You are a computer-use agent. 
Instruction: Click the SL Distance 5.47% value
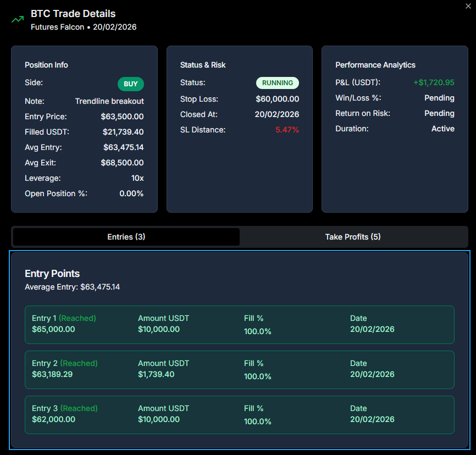pos(287,130)
